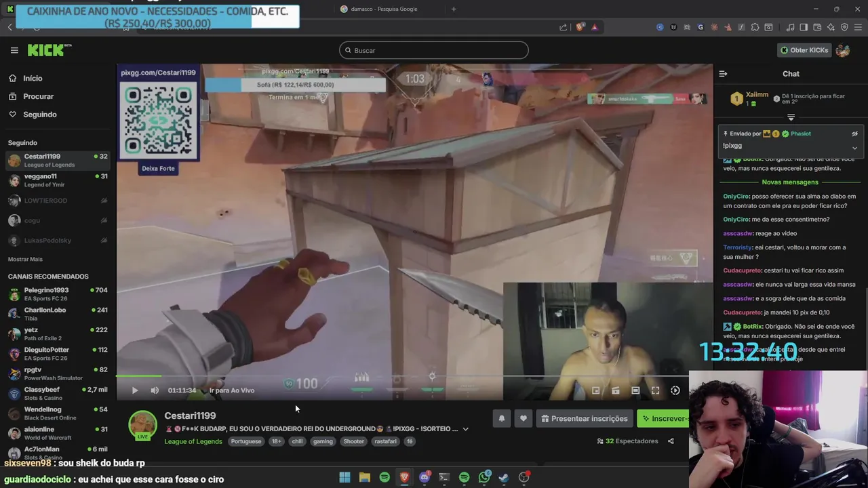Open Brave wallet icon in toolbar
The width and height of the screenshot is (868, 488).
817,27
